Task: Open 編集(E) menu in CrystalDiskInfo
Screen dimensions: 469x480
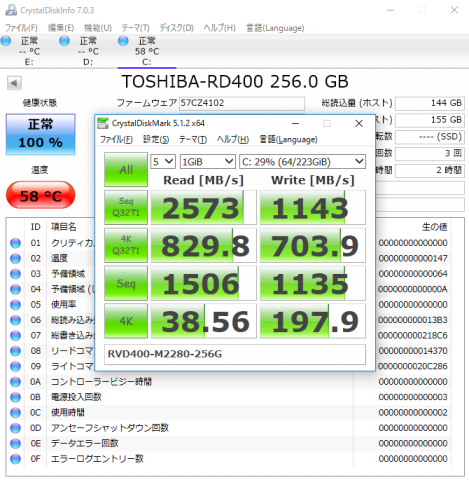Action: pyautogui.click(x=61, y=28)
